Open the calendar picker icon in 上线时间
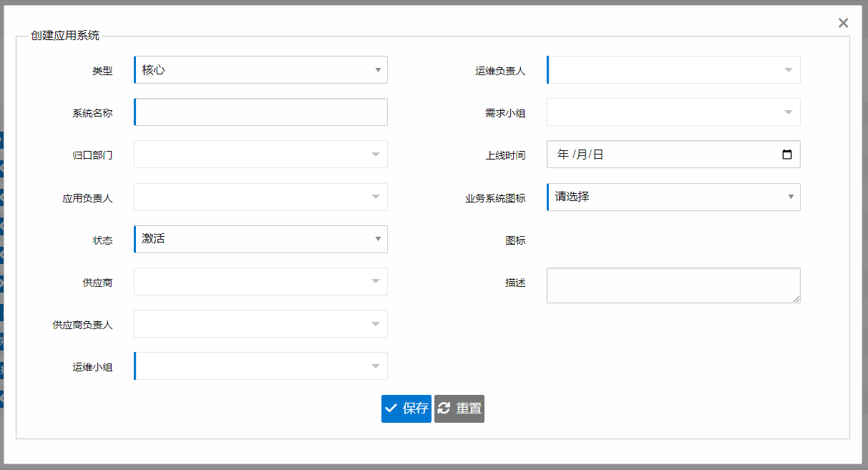The image size is (868, 470). 787,155
